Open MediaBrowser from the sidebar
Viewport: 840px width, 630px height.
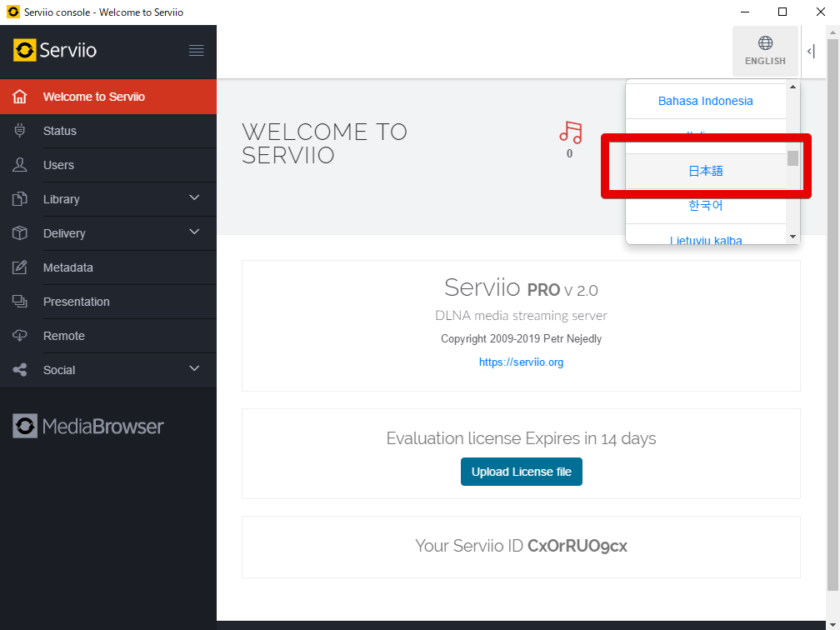[x=88, y=426]
